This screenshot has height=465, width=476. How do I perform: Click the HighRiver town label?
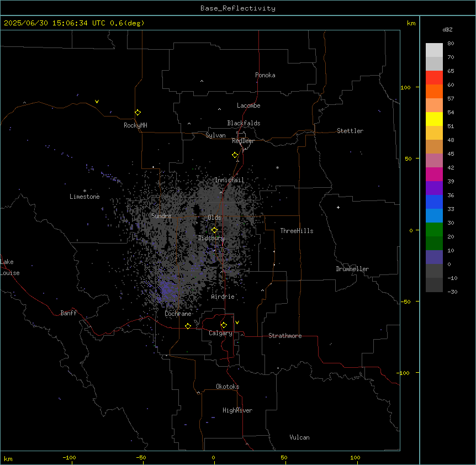pyautogui.click(x=237, y=410)
